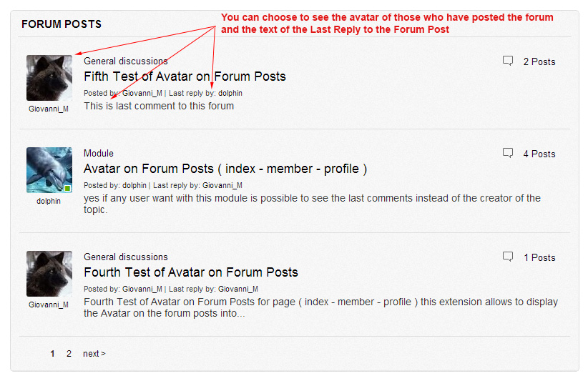Open the dolphin user avatar image

[x=49, y=170]
